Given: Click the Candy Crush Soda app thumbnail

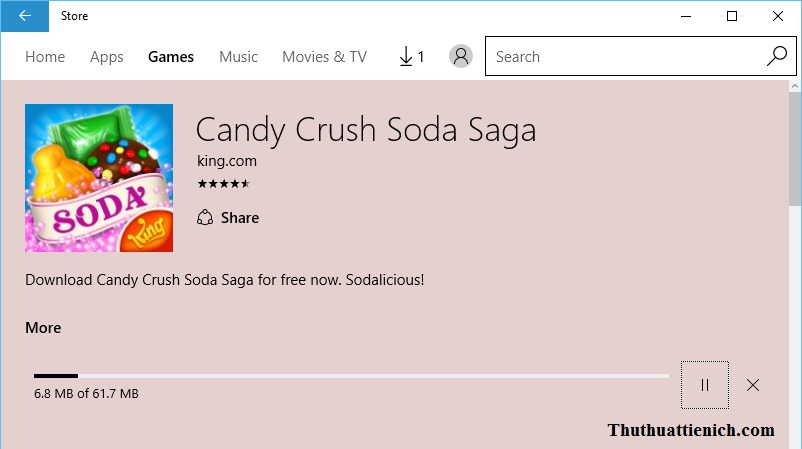Looking at the screenshot, I should coord(99,178).
